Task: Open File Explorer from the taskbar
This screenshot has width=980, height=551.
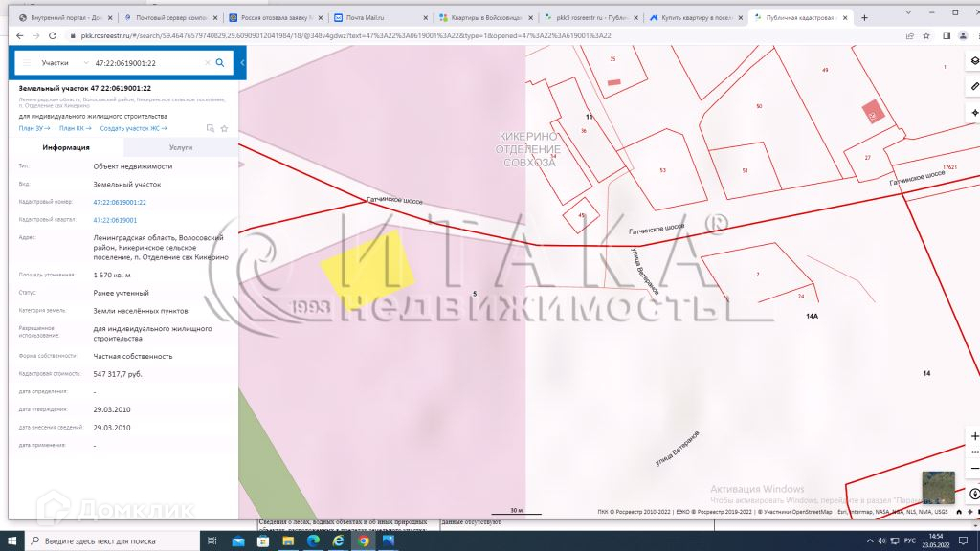Action: coord(288,540)
